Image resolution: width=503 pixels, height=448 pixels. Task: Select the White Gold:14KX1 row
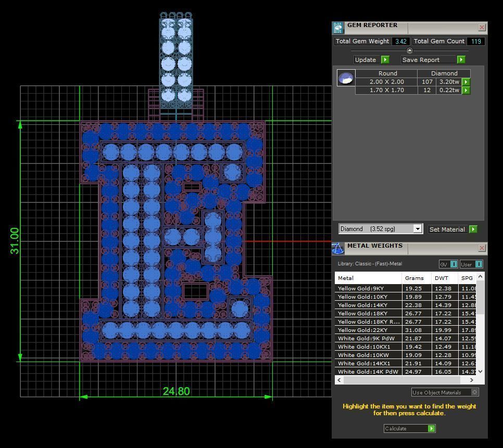pyautogui.click(x=406, y=363)
